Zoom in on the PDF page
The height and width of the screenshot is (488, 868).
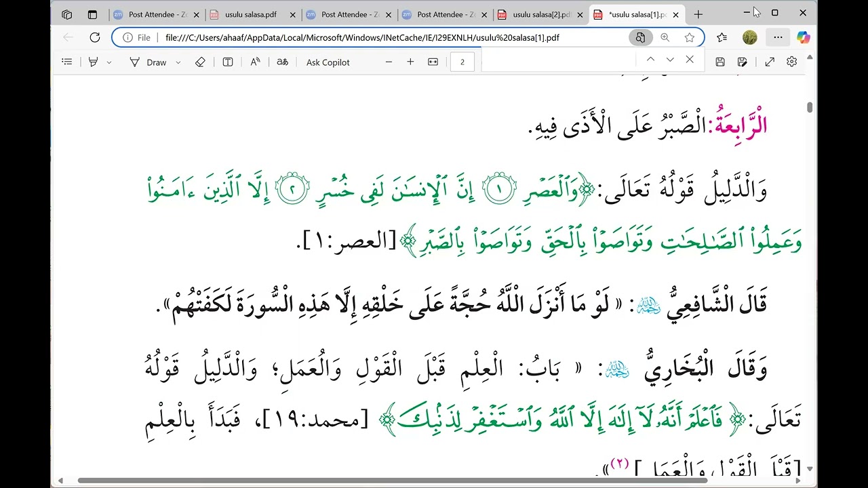(410, 62)
